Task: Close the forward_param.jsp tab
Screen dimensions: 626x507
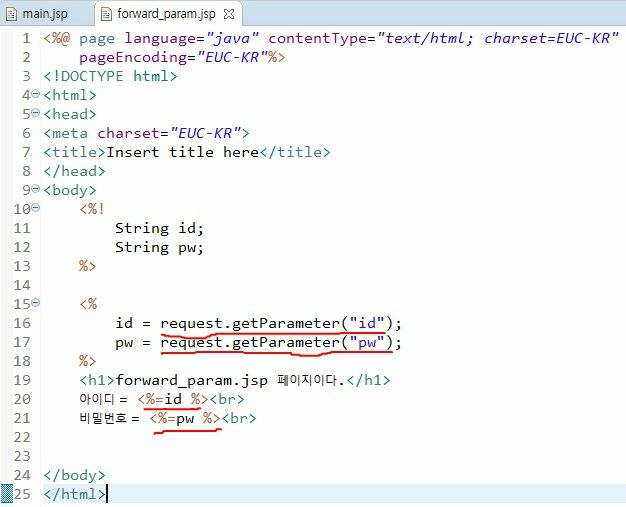Action: 229,14
